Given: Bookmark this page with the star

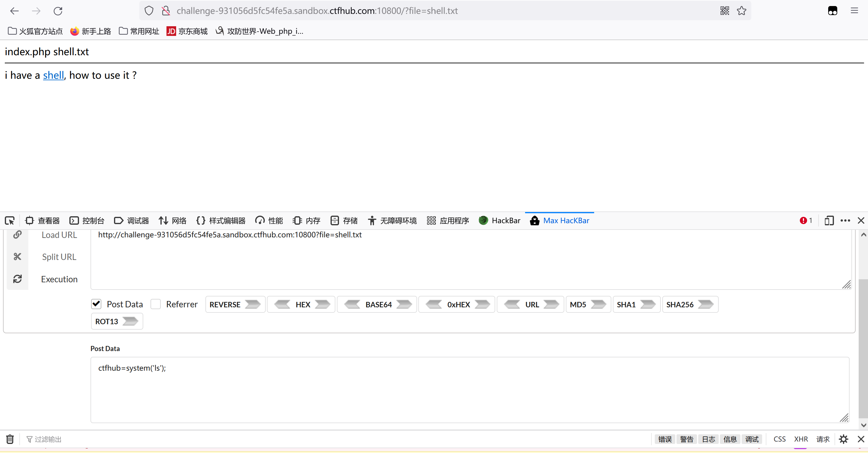Looking at the screenshot, I should (742, 11).
